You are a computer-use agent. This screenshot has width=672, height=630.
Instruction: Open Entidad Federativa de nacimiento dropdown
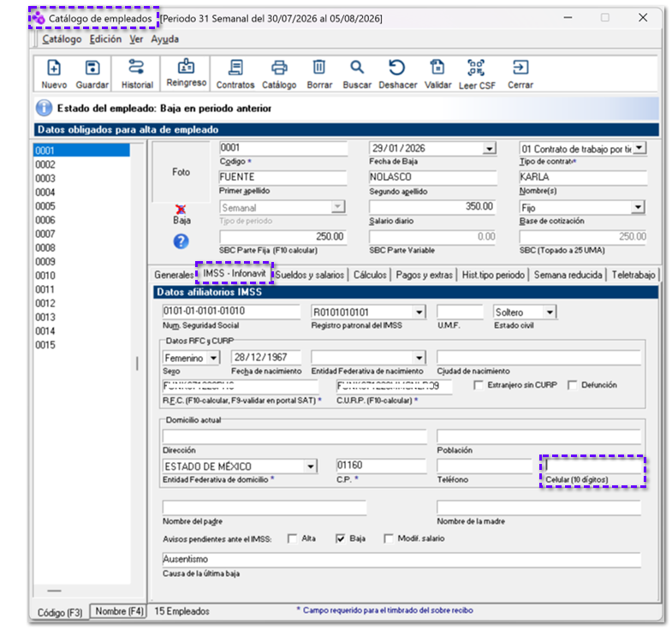419,358
